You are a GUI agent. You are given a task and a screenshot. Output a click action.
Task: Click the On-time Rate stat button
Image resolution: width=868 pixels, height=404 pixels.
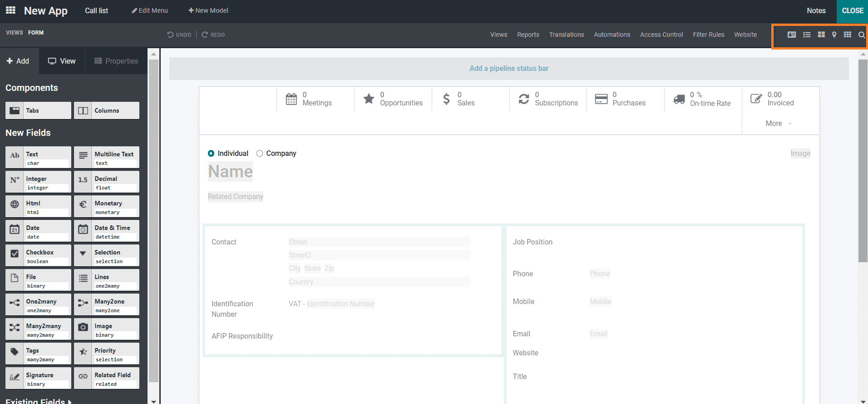(x=703, y=99)
